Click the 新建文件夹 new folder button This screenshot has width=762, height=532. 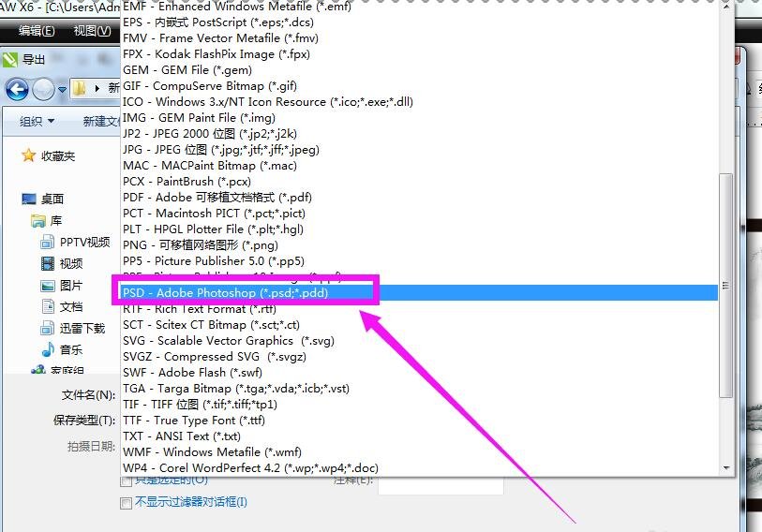click(101, 121)
